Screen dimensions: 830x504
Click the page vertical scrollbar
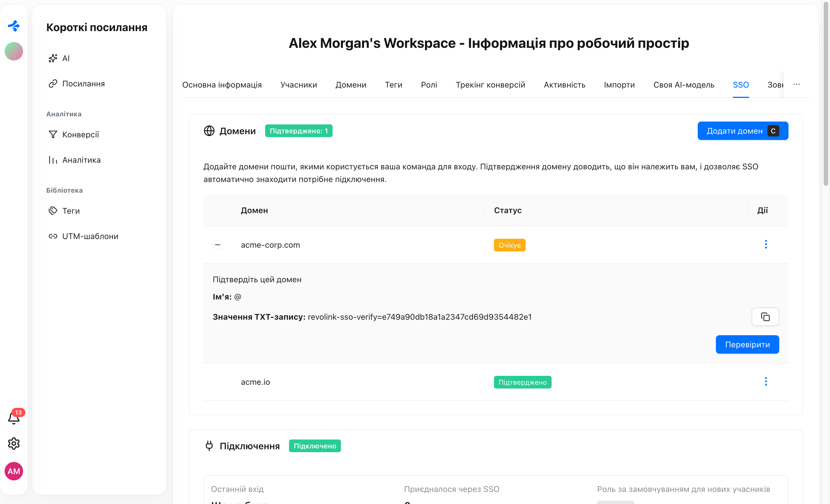coord(826,94)
